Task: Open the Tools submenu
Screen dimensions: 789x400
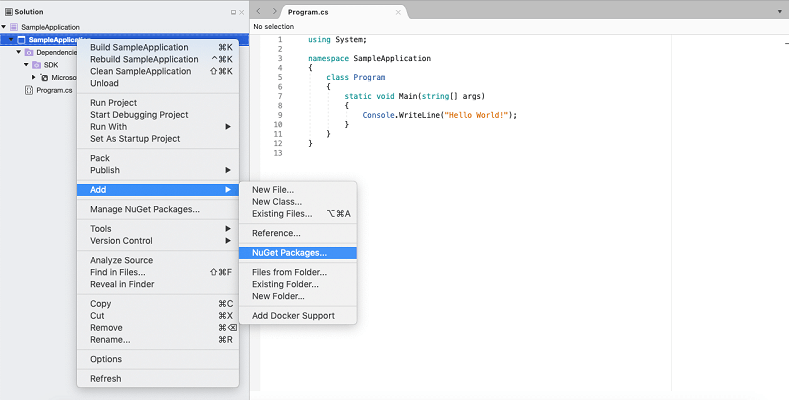Action: click(x=157, y=228)
